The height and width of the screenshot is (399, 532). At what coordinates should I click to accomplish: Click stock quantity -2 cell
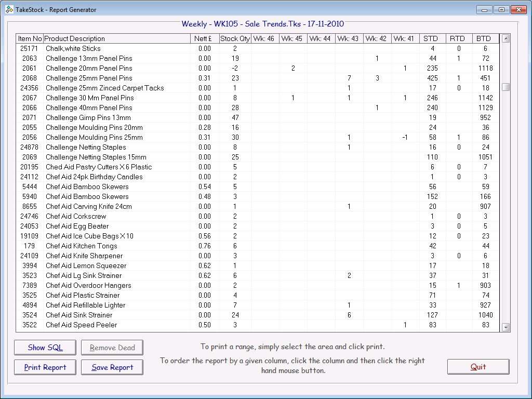(235, 68)
